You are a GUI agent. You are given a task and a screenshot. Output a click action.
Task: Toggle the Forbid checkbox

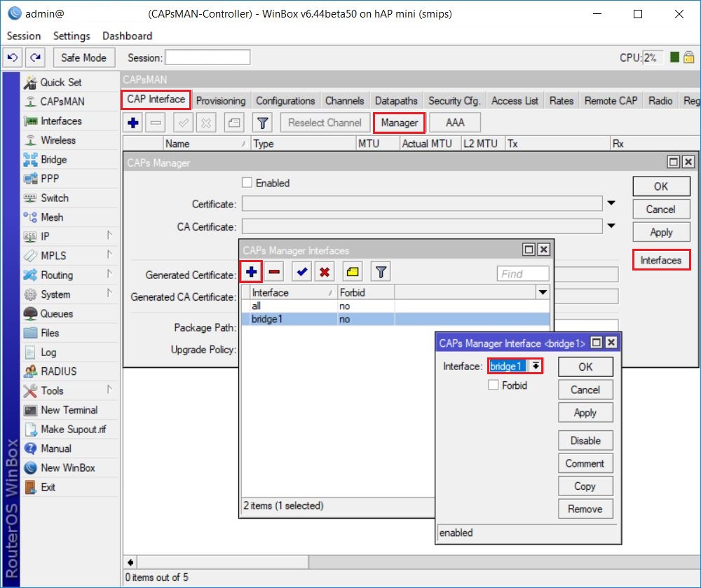coord(493,385)
